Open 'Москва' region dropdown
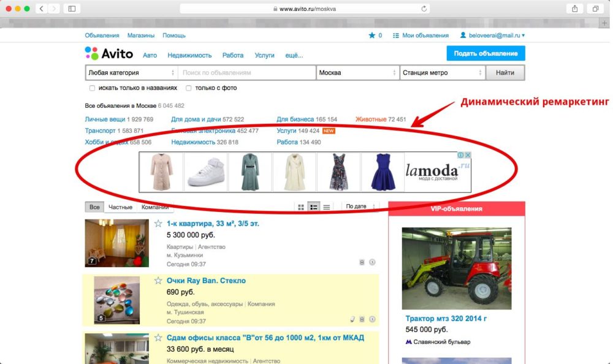Viewport: 613px width, 364px height. (x=357, y=73)
